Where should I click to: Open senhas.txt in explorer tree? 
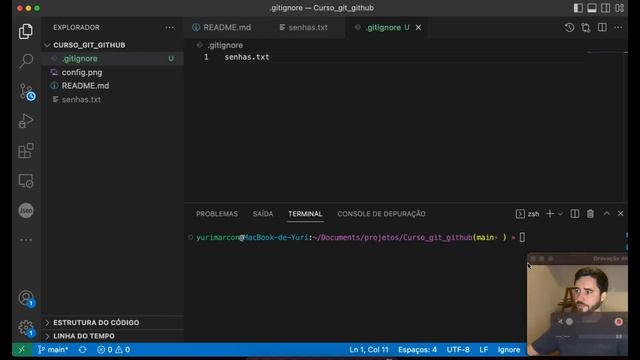point(113,99)
